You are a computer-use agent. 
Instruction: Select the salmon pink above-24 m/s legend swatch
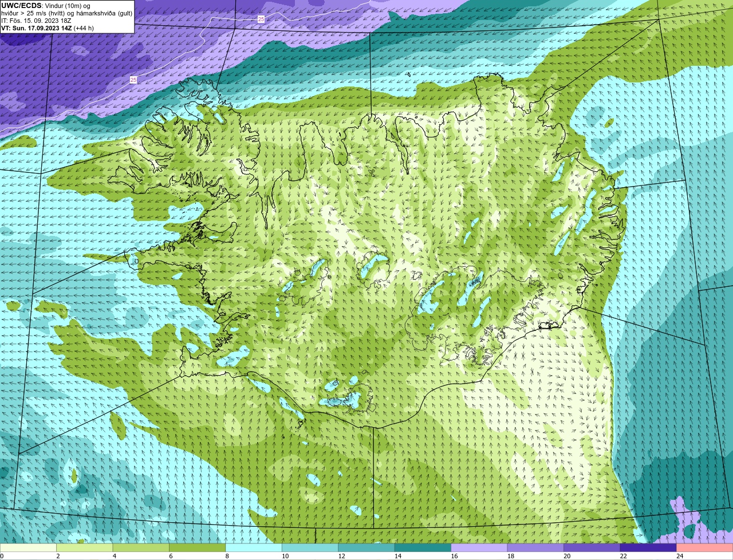click(704, 547)
